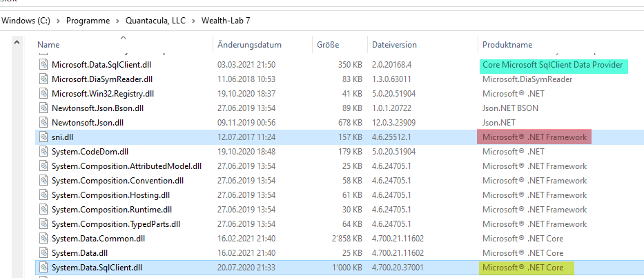Click product name Json.NET BSON
This screenshot has width=644, height=278.
pos(510,108)
